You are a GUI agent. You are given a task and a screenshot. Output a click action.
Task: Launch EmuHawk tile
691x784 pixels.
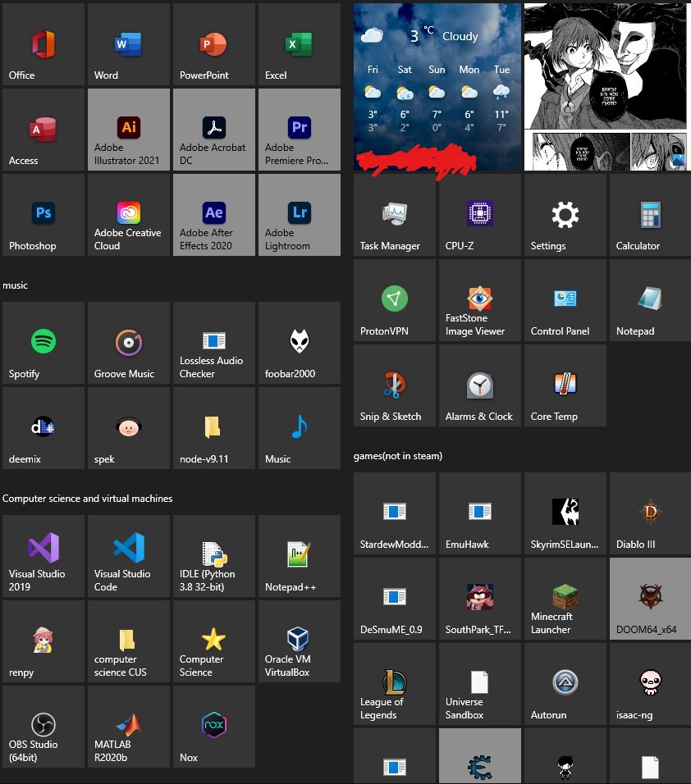pyautogui.click(x=480, y=513)
